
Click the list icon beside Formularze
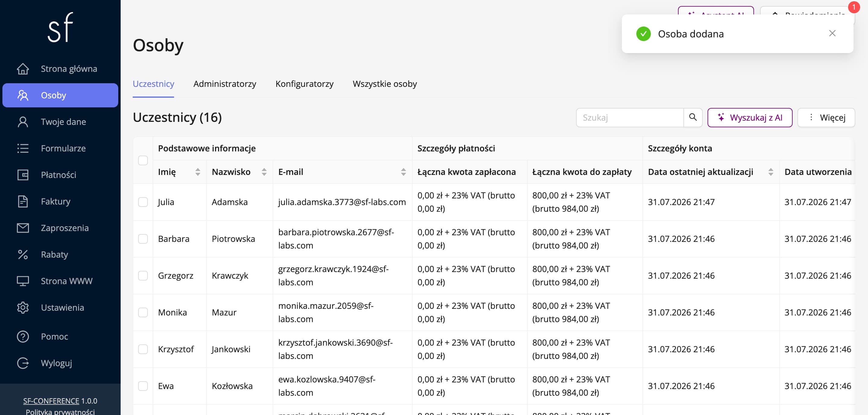click(23, 148)
